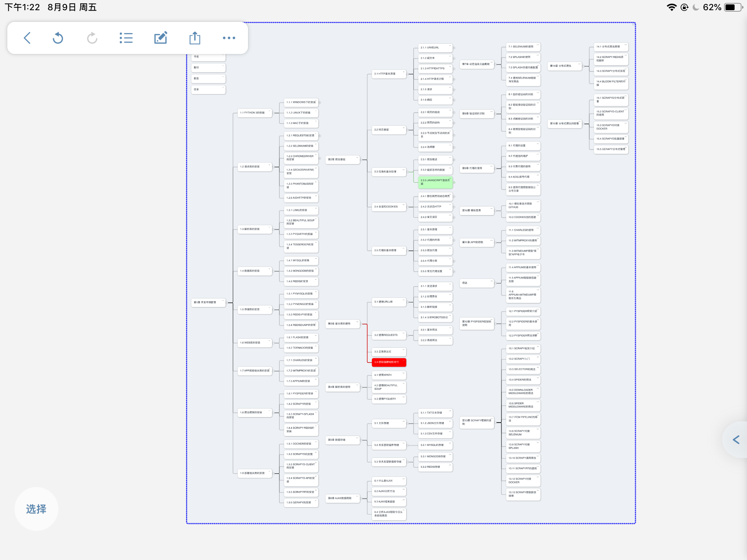747x560 pixels.
Task: Select the 第4章 解析库的使用 node
Action: 342,387
